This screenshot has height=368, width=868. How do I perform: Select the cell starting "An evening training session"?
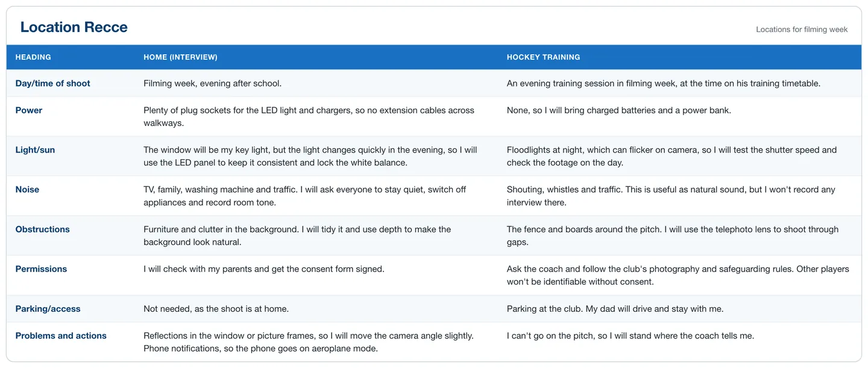tap(680, 83)
